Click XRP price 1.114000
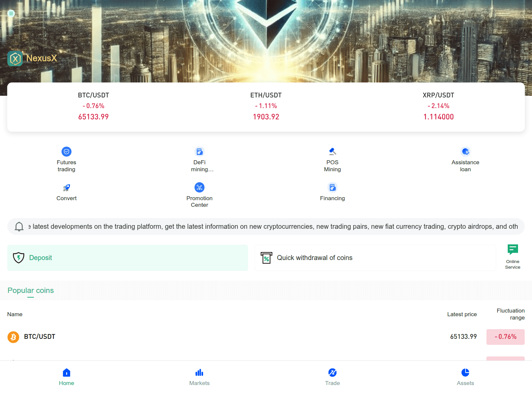The height and width of the screenshot is (399, 532). (439, 117)
